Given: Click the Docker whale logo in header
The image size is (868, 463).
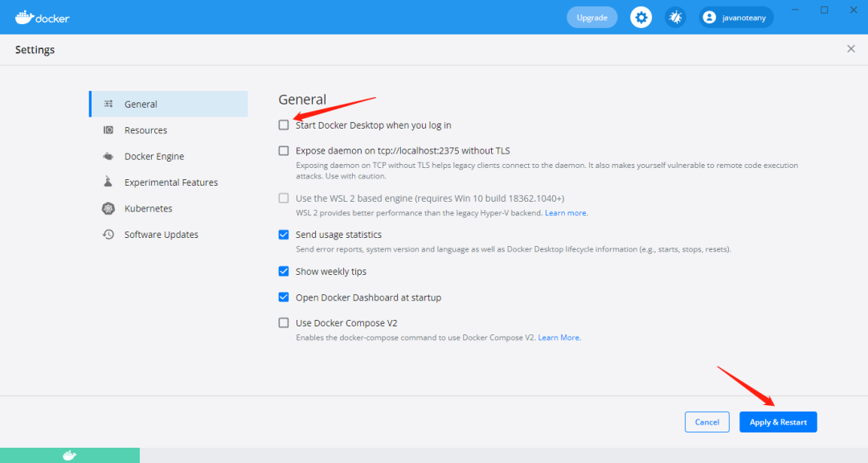Looking at the screenshot, I should pos(42,18).
